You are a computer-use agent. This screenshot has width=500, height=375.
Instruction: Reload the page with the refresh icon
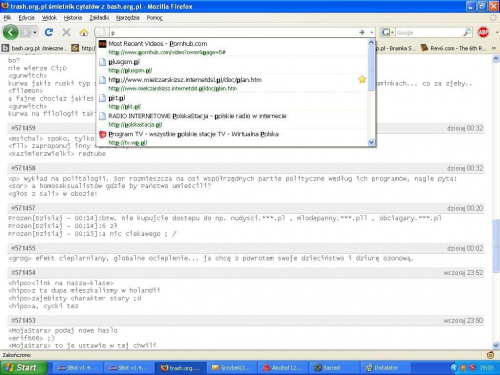49,32
